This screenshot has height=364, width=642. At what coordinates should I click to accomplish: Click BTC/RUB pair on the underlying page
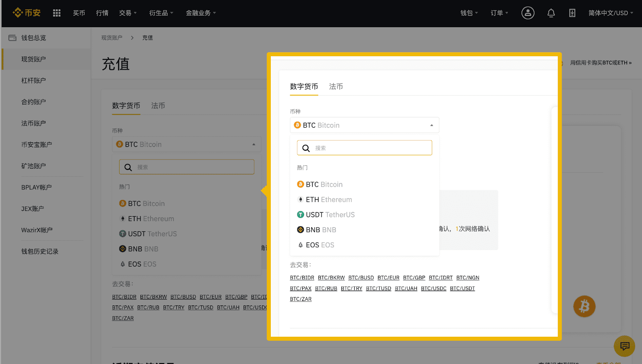click(x=148, y=307)
